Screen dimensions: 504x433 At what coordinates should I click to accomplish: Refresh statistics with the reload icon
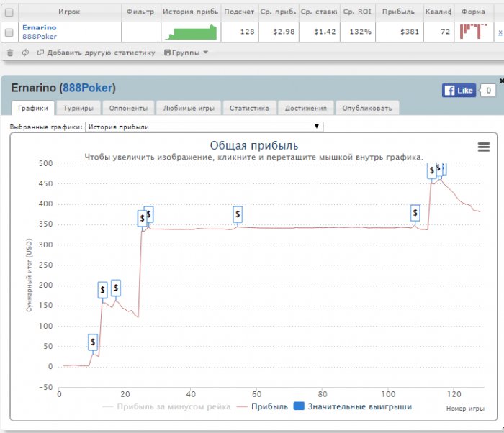coord(25,53)
